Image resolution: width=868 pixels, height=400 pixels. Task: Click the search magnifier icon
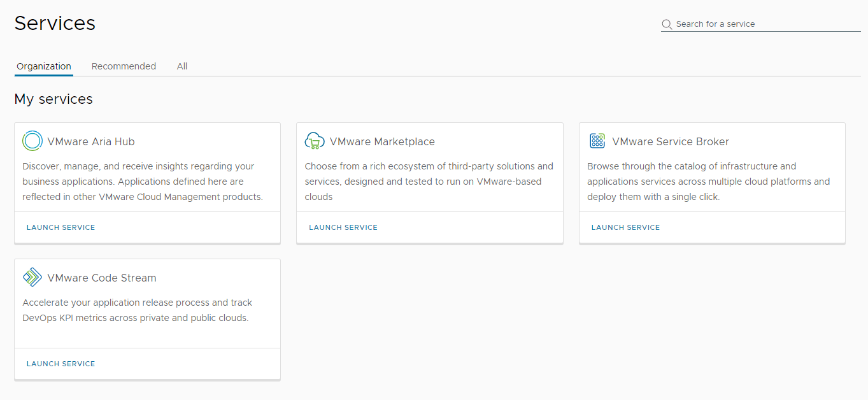[x=666, y=24]
